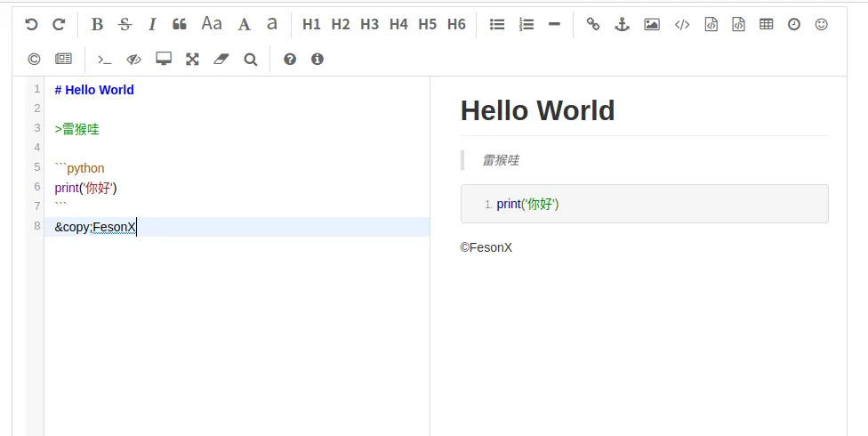This screenshot has width=868, height=436.
Task: Open the emoji picker
Action: (x=822, y=24)
